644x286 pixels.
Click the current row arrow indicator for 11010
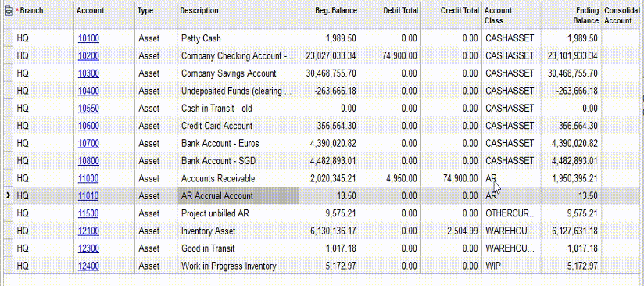[8, 196]
